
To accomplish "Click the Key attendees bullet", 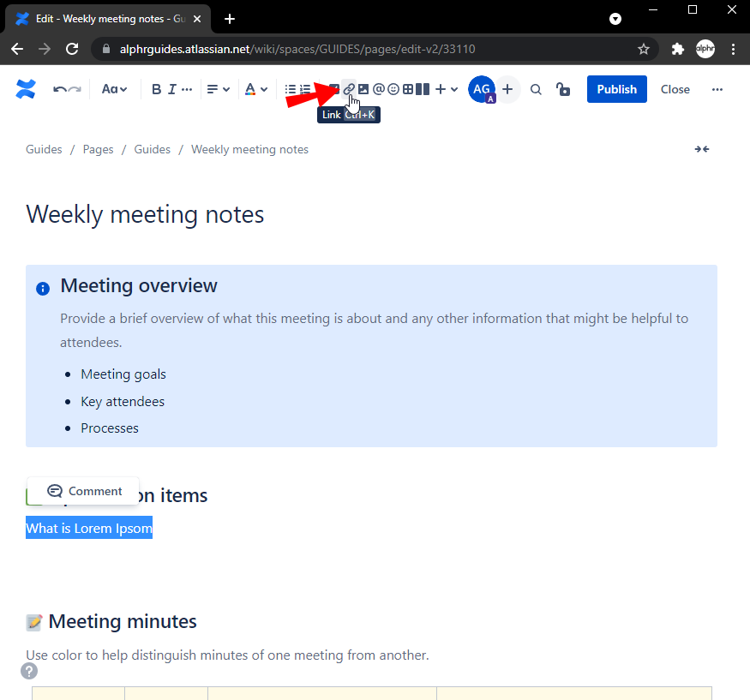I will (x=123, y=401).
